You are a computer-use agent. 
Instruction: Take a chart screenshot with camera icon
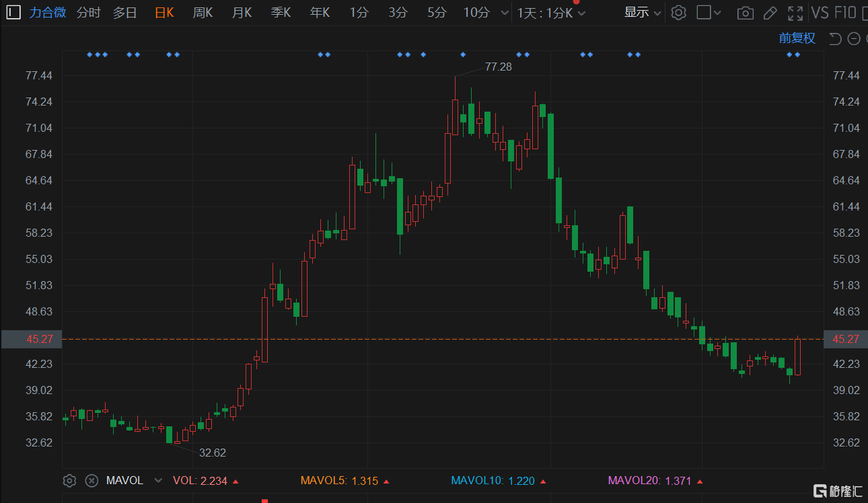click(x=745, y=13)
